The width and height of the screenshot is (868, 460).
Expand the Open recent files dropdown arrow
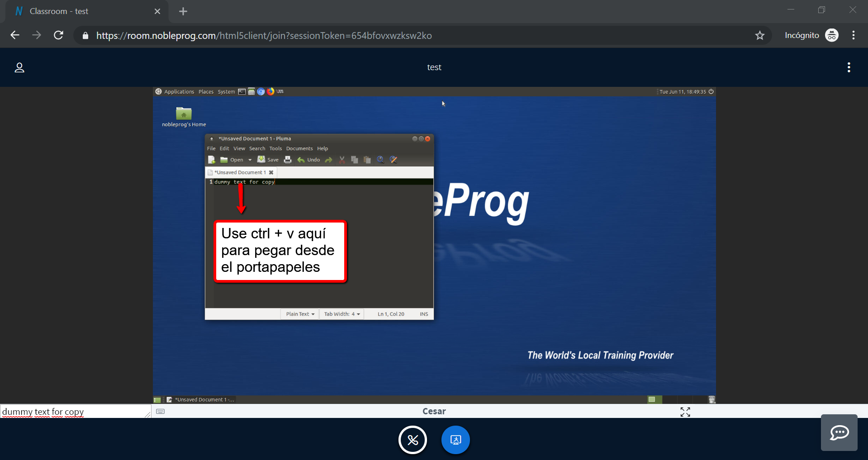250,160
